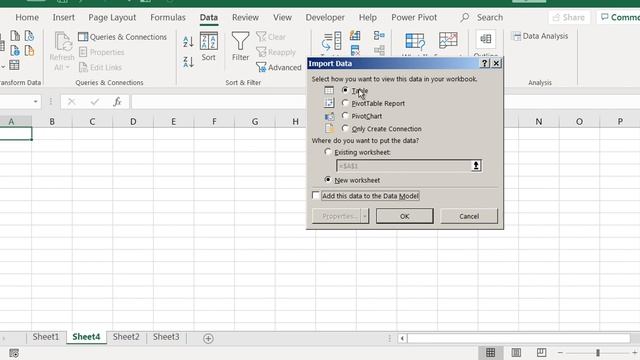Click the Search box in ribbon
This screenshot has width=640, height=360.
(482, 18)
